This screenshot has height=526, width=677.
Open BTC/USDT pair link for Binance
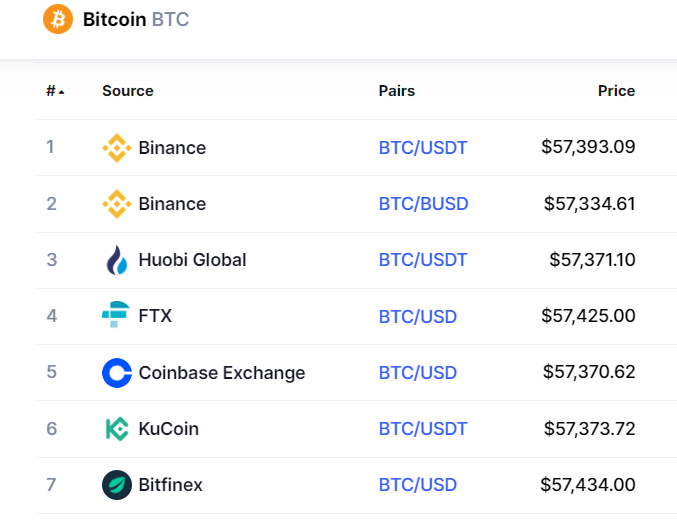coord(423,148)
